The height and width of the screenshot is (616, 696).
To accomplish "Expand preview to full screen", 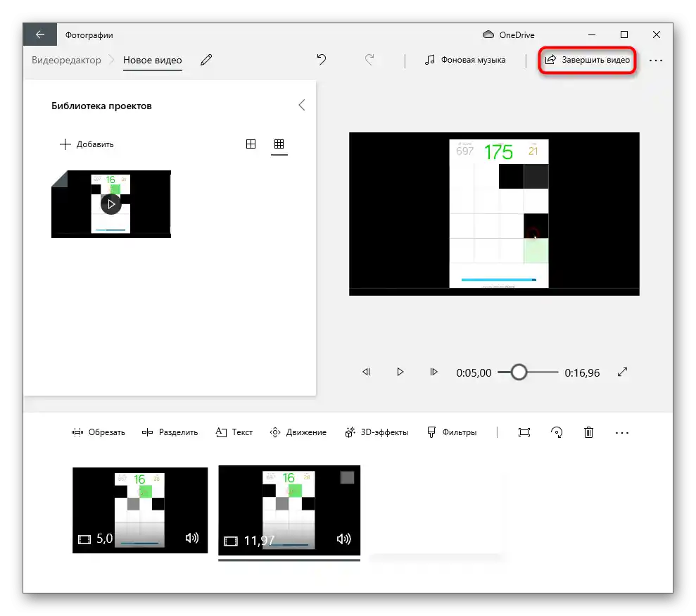I will [622, 372].
